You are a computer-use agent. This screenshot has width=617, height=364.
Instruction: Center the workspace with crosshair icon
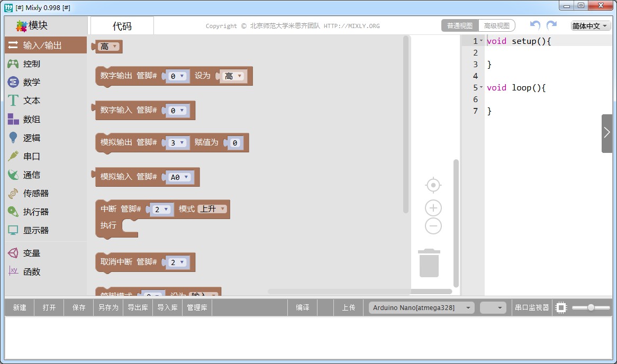pyautogui.click(x=433, y=185)
